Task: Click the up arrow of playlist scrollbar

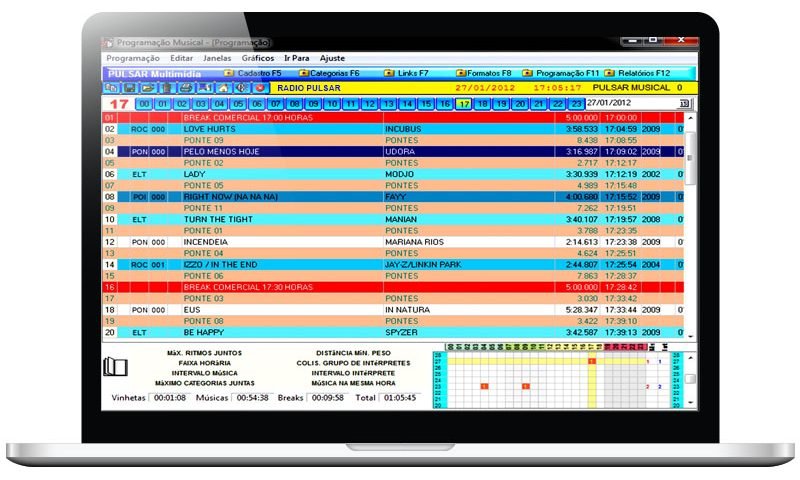Action: (691, 118)
